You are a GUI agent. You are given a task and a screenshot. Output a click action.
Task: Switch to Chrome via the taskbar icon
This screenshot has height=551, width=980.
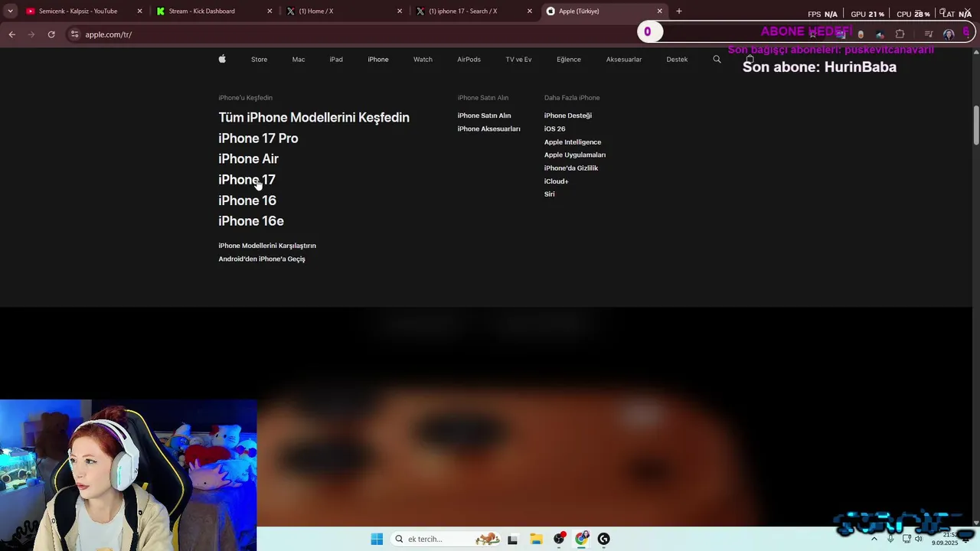582,539
